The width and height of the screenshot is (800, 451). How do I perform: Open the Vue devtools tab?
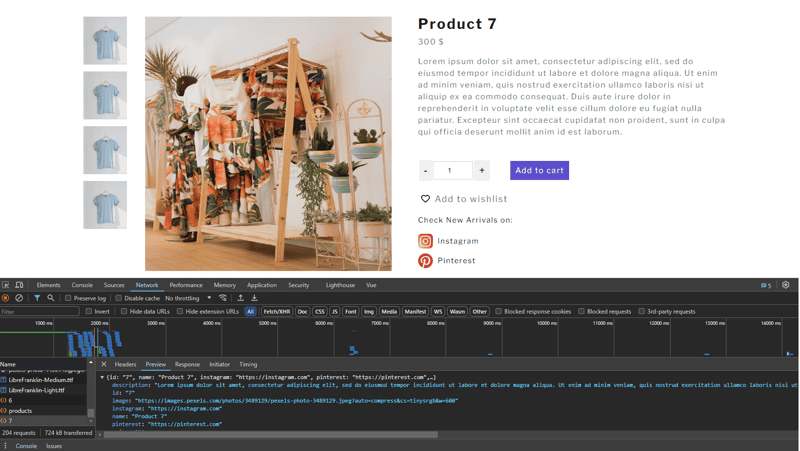[x=371, y=285]
